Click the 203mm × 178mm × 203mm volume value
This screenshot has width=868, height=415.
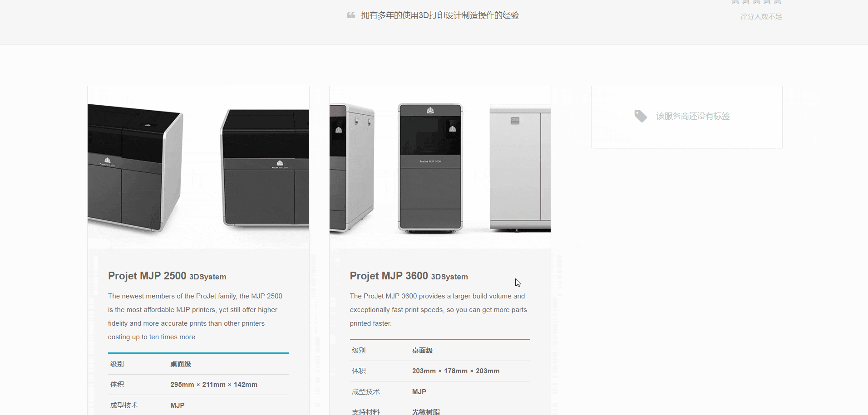(x=456, y=371)
